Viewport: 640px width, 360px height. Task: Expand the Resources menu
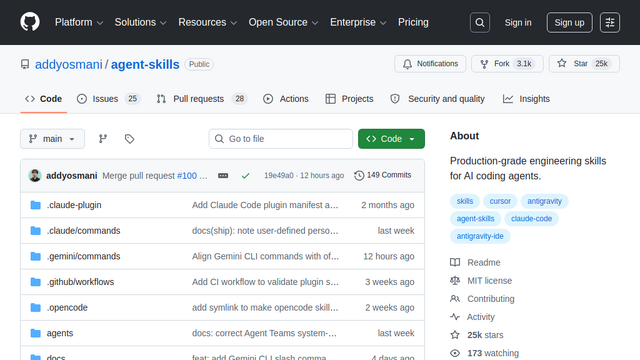207,22
